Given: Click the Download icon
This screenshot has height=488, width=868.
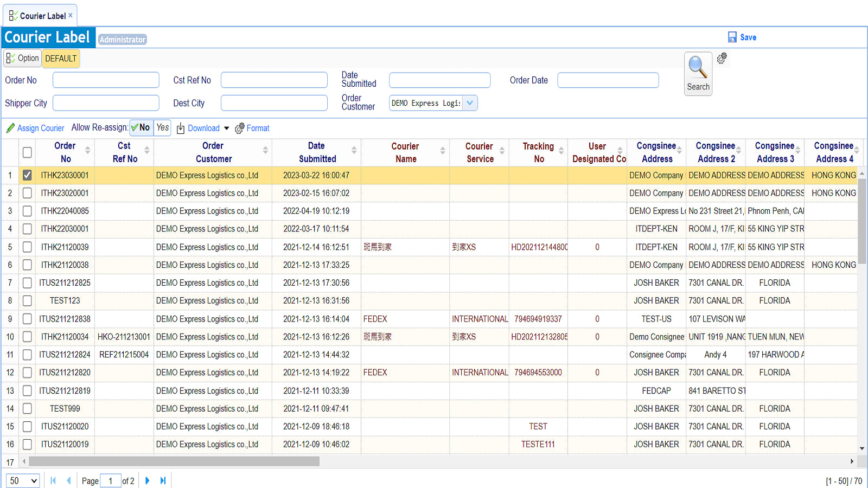Looking at the screenshot, I should (x=181, y=128).
